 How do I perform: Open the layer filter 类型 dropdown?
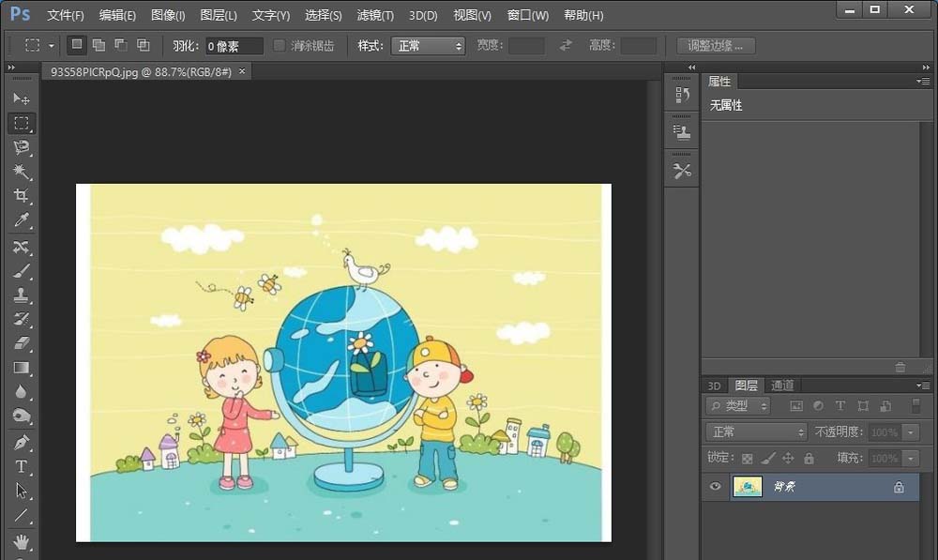(x=737, y=406)
